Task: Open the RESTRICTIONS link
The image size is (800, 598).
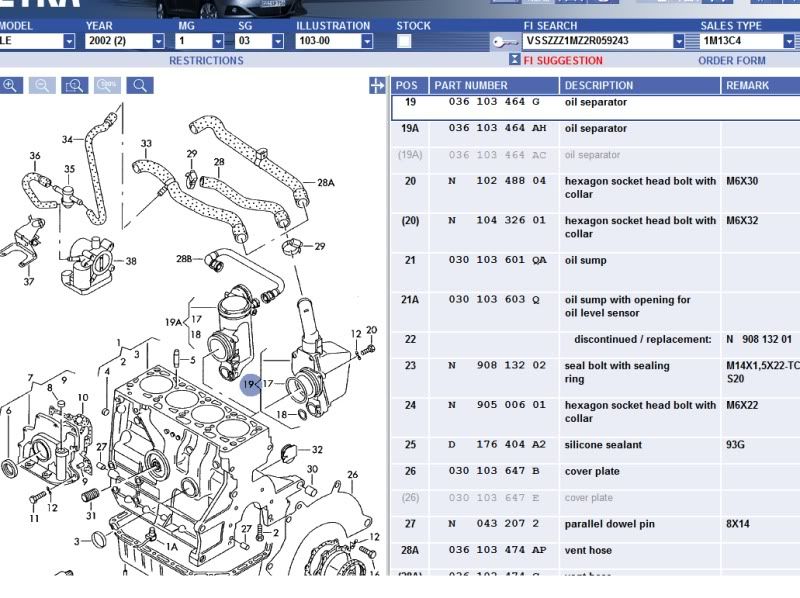Action: tap(206, 61)
